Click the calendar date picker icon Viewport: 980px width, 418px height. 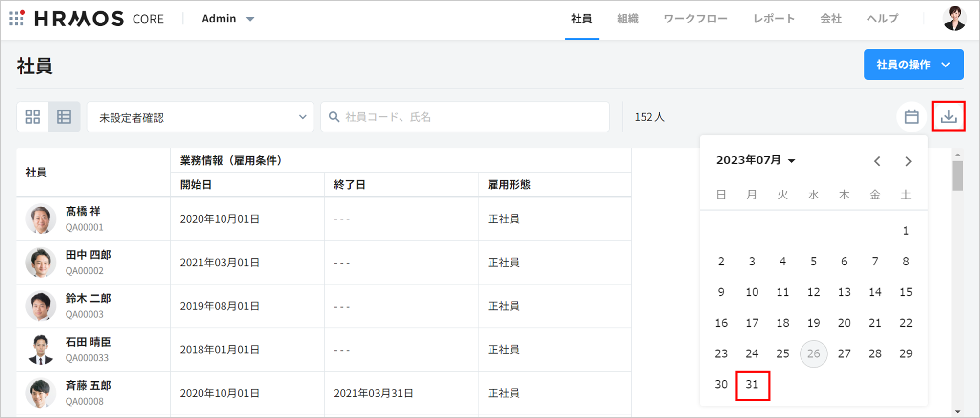point(911,117)
